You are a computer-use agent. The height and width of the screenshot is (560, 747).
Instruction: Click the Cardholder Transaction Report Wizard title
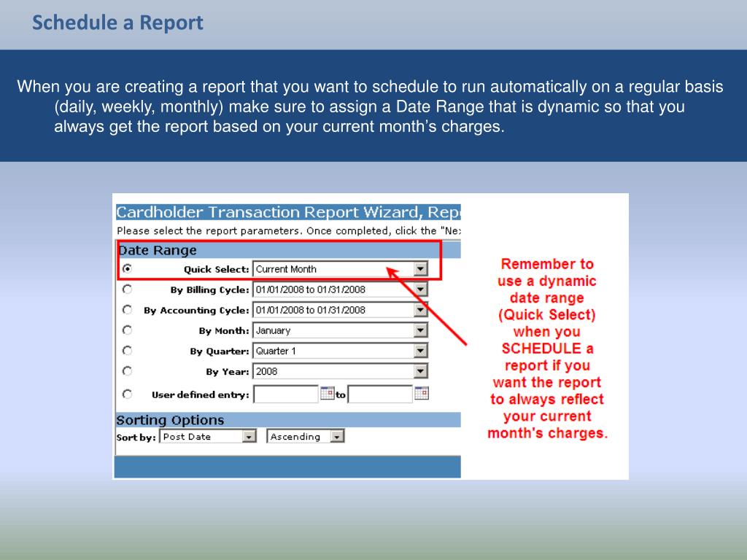point(289,212)
